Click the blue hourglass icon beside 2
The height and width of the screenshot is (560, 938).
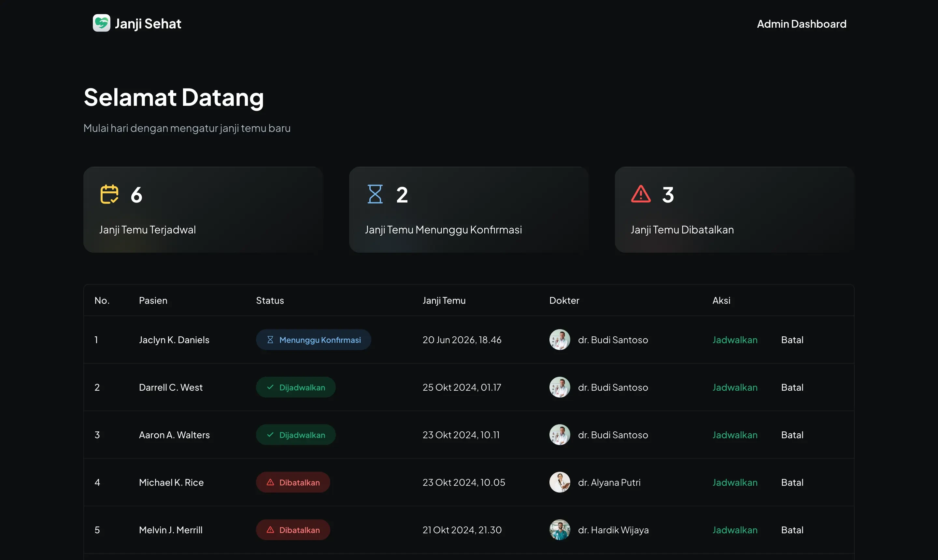click(x=375, y=194)
